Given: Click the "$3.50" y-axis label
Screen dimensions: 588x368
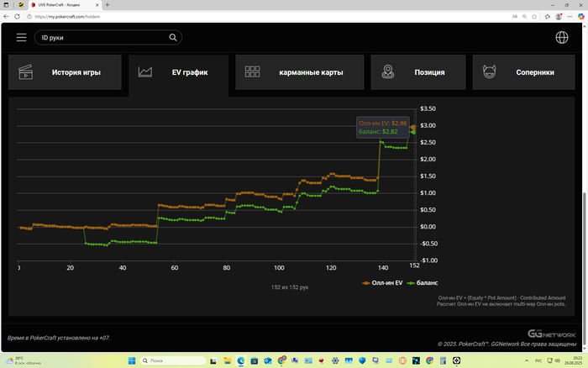Looking at the screenshot, I should click(428, 108).
